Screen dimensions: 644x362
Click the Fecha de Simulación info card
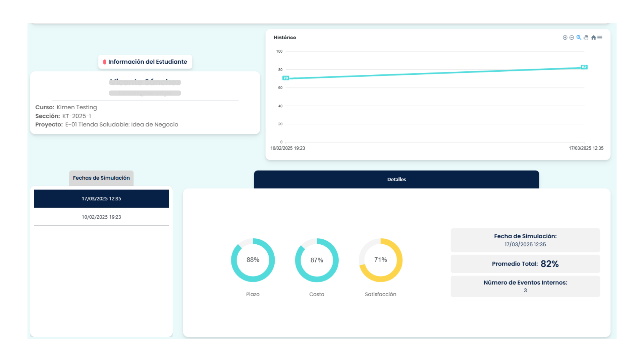pos(525,240)
